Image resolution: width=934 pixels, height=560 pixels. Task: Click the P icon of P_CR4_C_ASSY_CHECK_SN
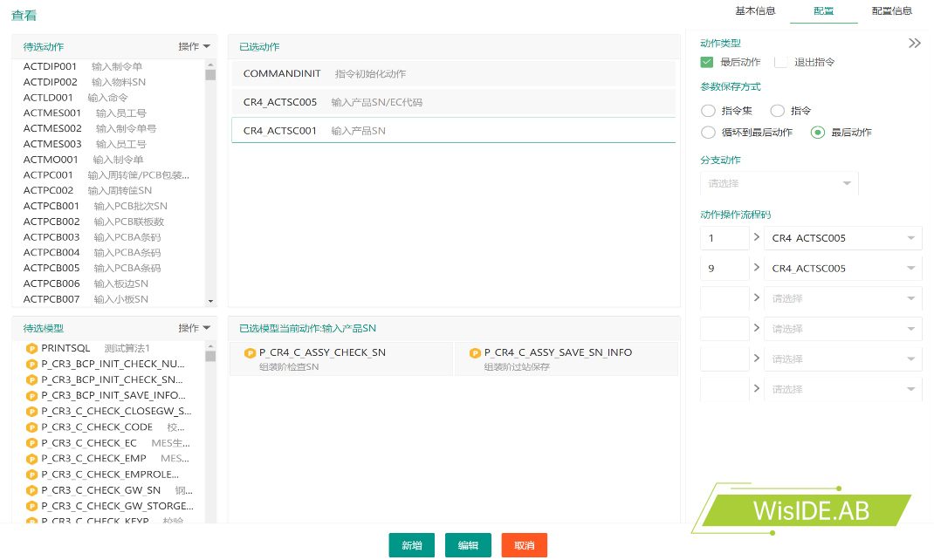coord(251,353)
